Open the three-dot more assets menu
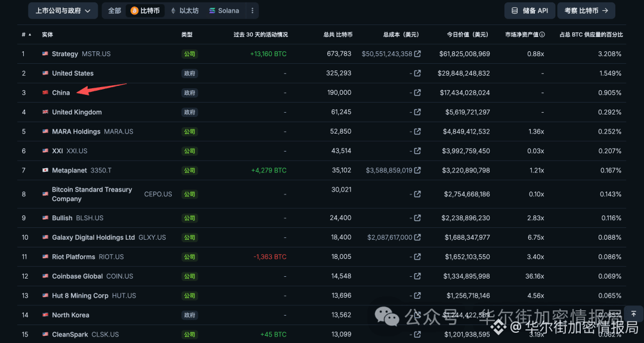Viewport: 644px width, 343px height. pyautogui.click(x=252, y=11)
